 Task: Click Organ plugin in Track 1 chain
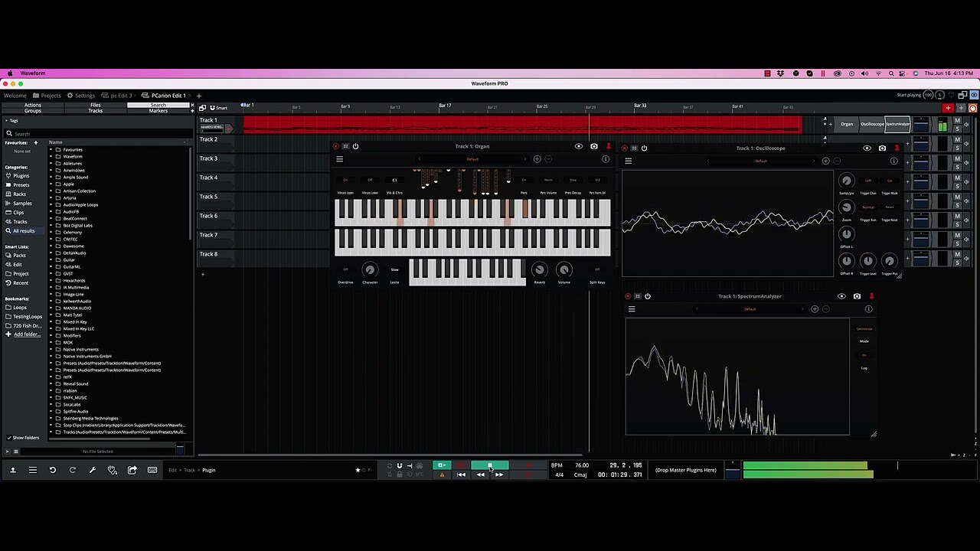pyautogui.click(x=847, y=124)
